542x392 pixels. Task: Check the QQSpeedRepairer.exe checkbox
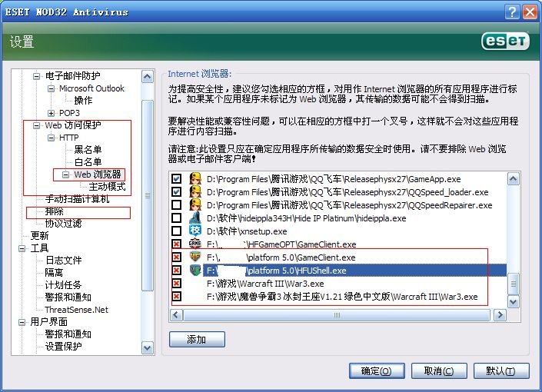(176, 205)
